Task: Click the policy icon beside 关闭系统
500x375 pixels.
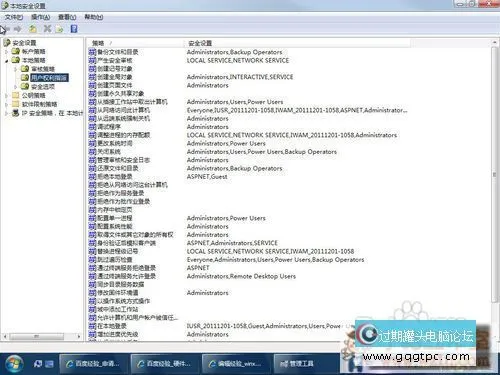Action: [x=92, y=152]
